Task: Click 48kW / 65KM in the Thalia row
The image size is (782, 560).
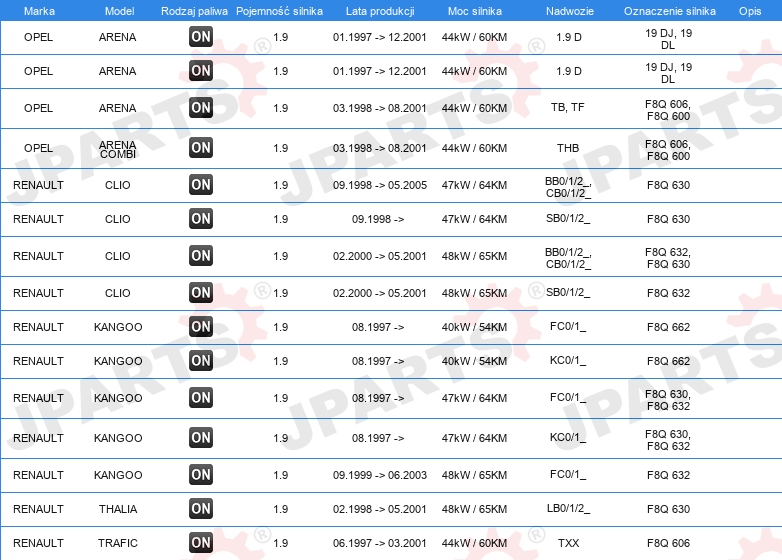Action: pos(474,509)
